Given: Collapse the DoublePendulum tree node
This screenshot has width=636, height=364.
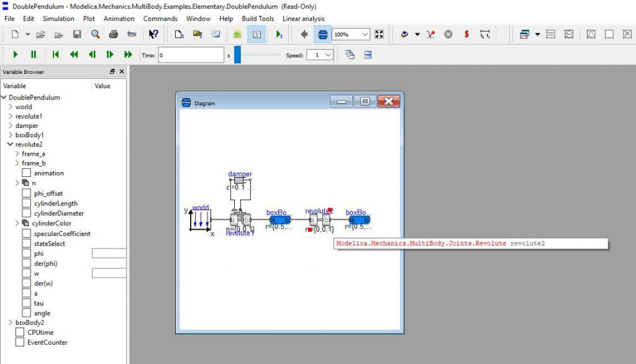Looking at the screenshot, I should pyautogui.click(x=4, y=98).
